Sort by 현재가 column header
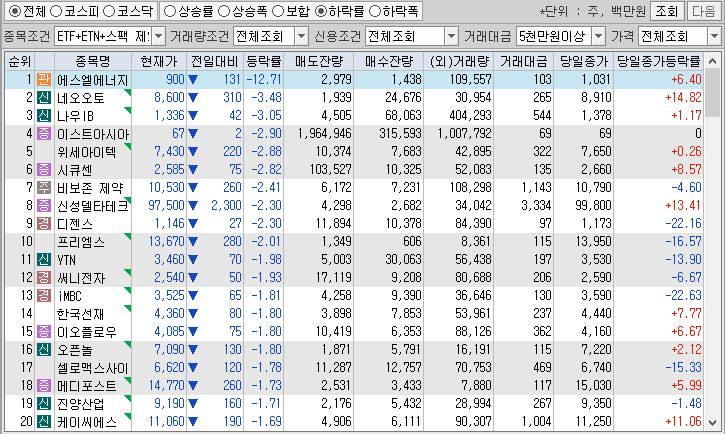The height and width of the screenshot is (434, 725). 159,61
